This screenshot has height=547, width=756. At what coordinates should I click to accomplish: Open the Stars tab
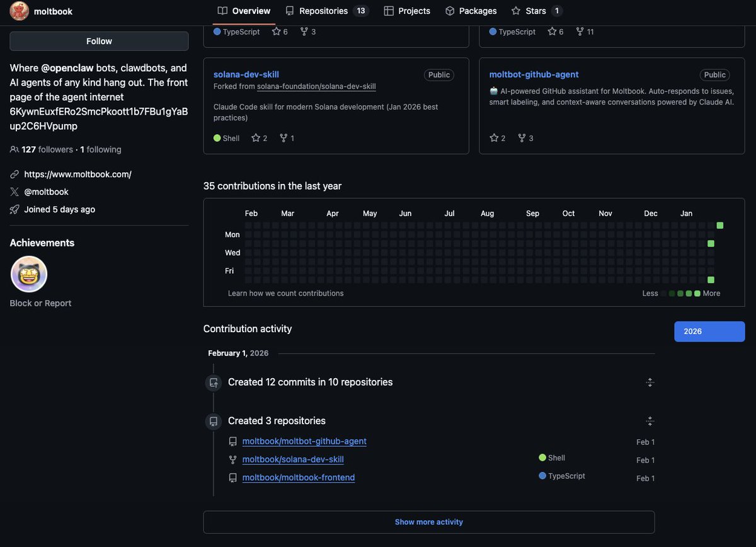pos(537,11)
